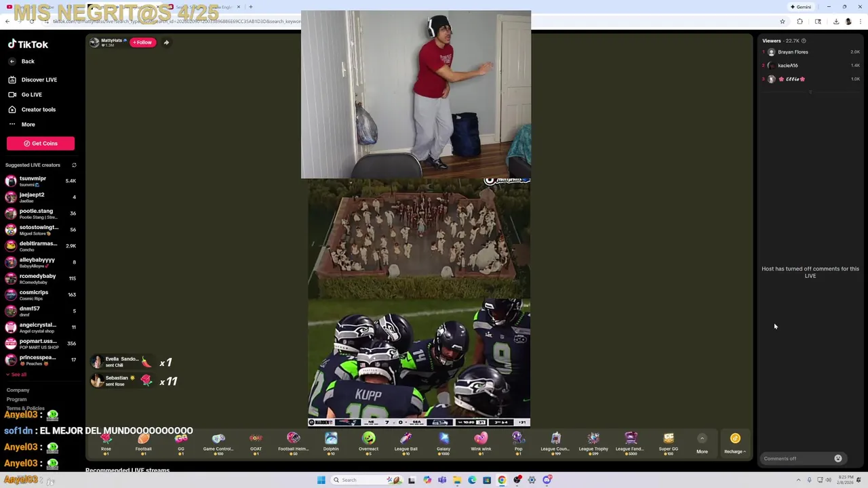
Task: Open the alleybabyyyy live stream
Action: 41,262
